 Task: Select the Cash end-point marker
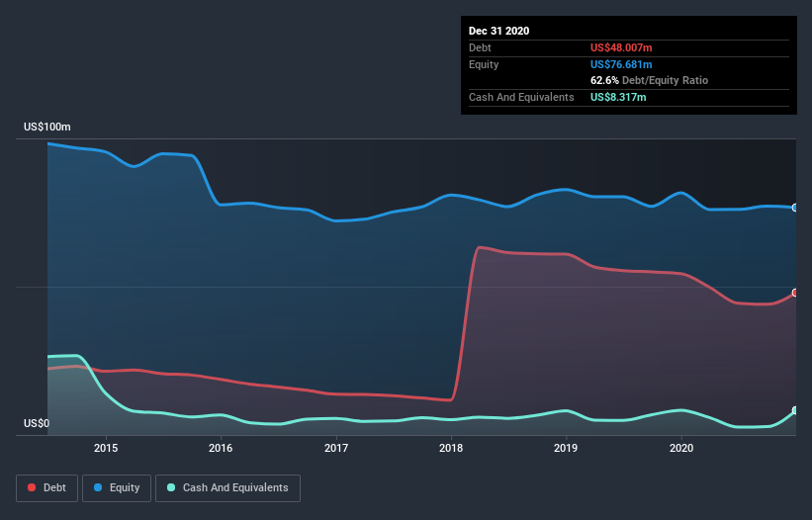point(795,410)
